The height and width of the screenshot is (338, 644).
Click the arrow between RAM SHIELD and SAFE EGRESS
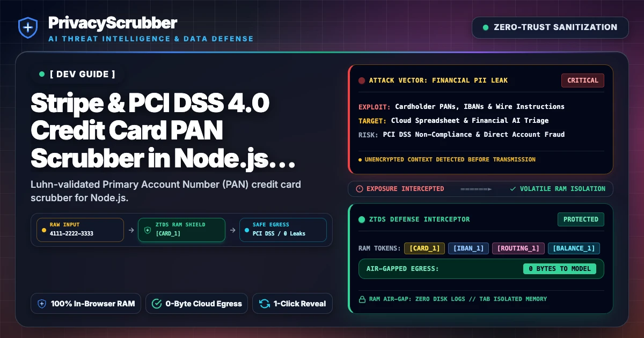pos(232,230)
